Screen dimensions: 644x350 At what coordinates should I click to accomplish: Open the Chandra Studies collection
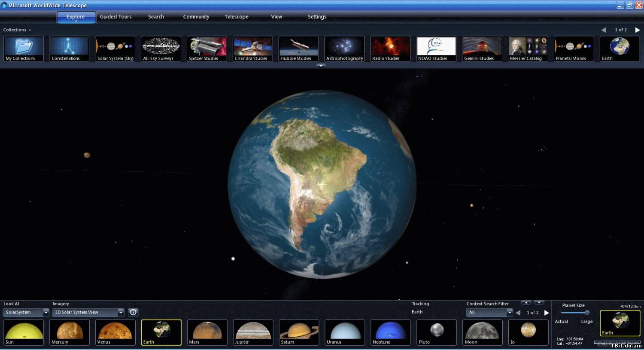click(253, 49)
